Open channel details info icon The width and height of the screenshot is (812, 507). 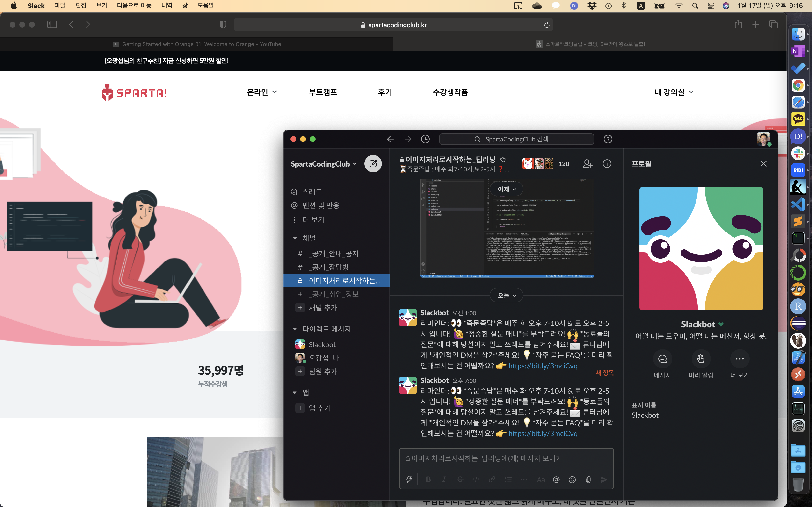point(607,164)
